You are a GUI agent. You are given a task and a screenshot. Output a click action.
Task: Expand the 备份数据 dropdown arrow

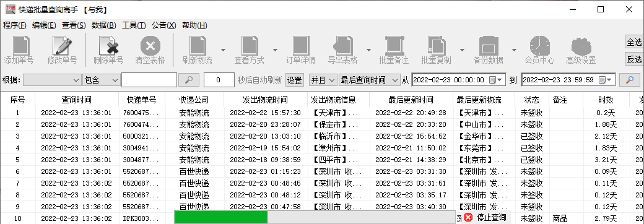514,50
